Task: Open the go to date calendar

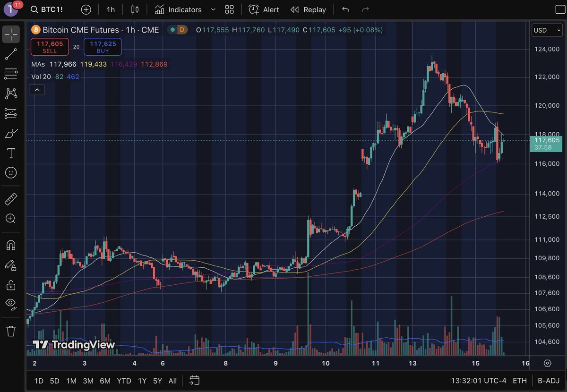Action: 194,381
